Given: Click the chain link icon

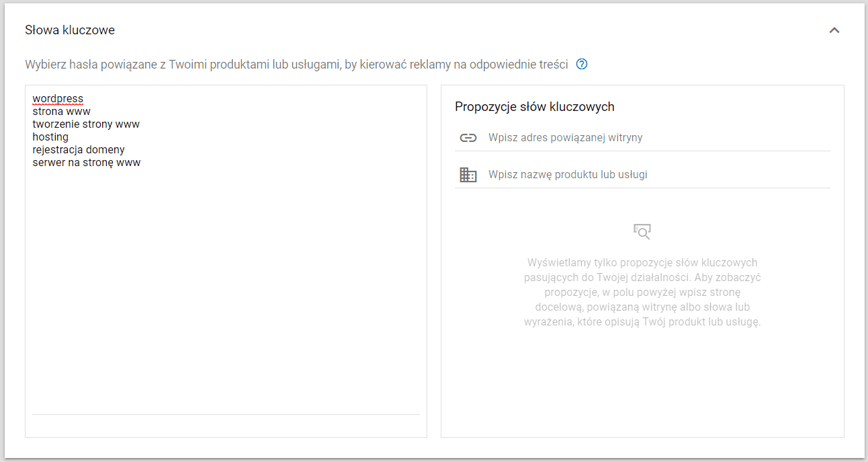Looking at the screenshot, I should click(x=468, y=138).
